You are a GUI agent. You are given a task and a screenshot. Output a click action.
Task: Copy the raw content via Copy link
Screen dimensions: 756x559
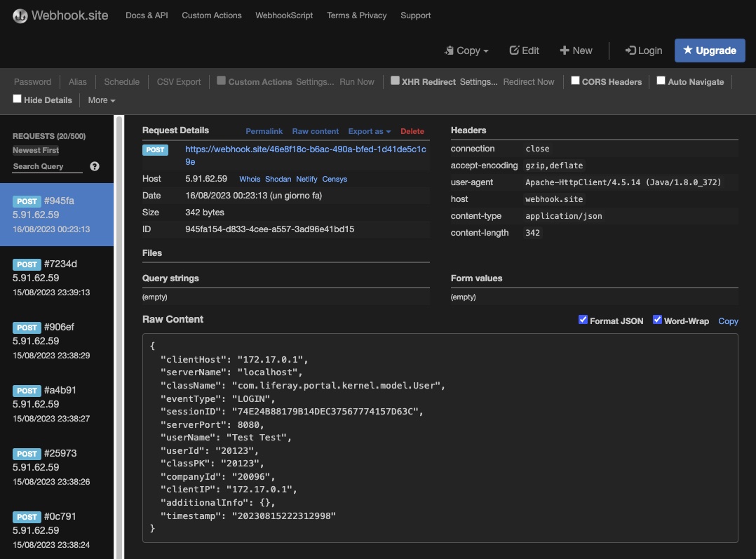click(x=728, y=321)
